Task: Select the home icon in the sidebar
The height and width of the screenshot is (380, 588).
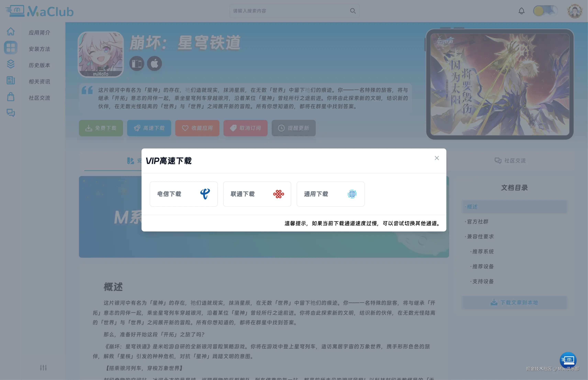Action: (11, 31)
